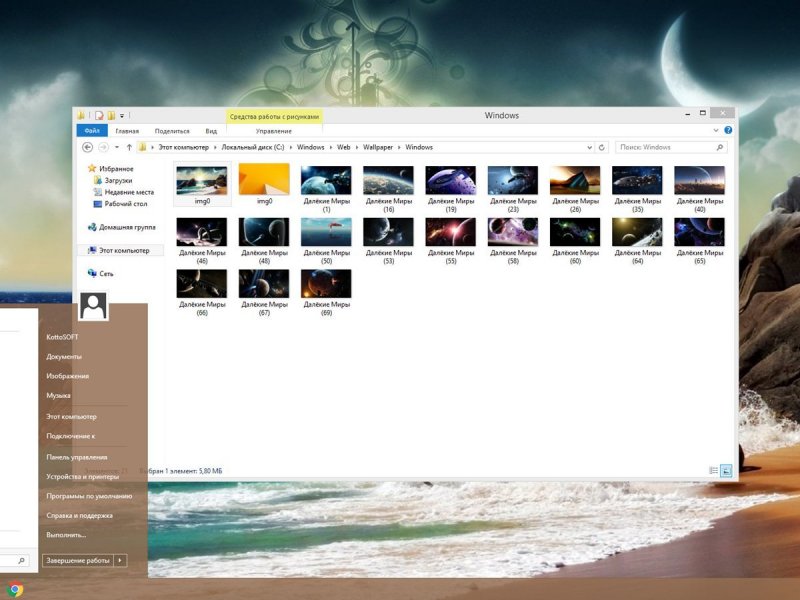Select Этот компьютер in navigation pane
This screenshot has width=800, height=600.
(x=120, y=251)
